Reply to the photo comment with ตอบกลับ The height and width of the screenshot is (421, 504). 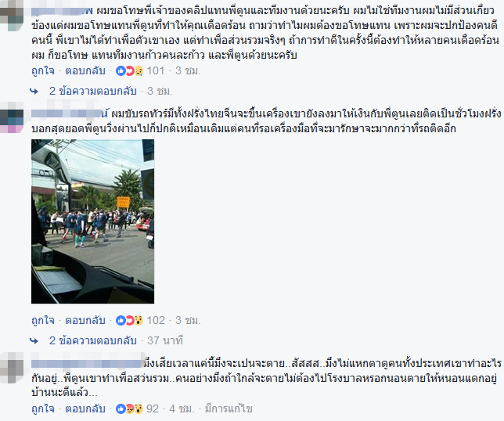[x=85, y=320]
